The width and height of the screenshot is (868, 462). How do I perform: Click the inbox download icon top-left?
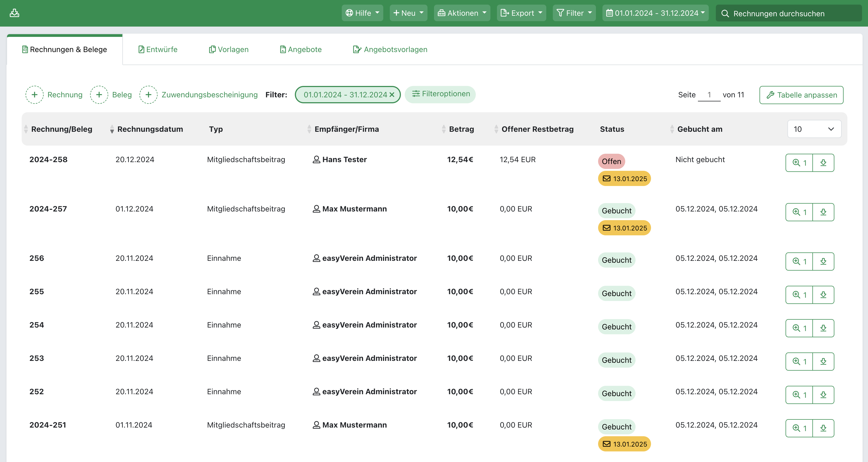(14, 13)
